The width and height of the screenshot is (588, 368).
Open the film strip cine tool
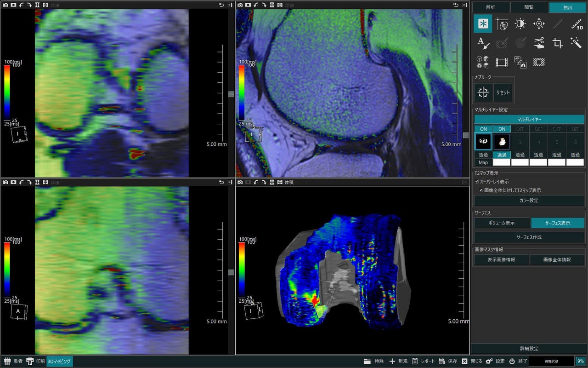502,62
